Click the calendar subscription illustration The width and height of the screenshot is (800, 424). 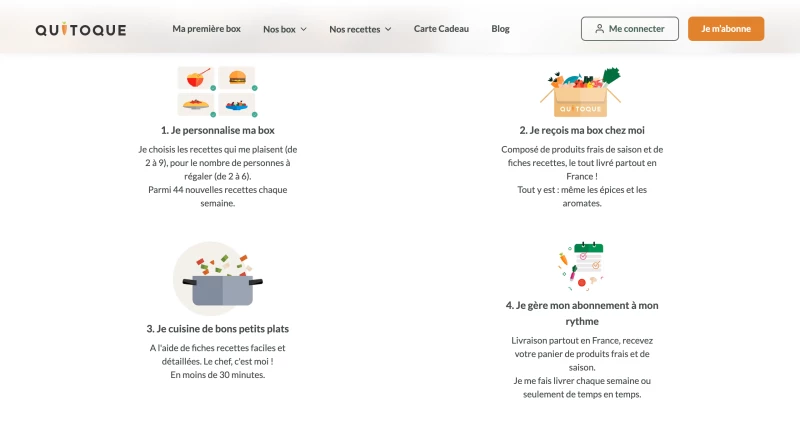581,266
